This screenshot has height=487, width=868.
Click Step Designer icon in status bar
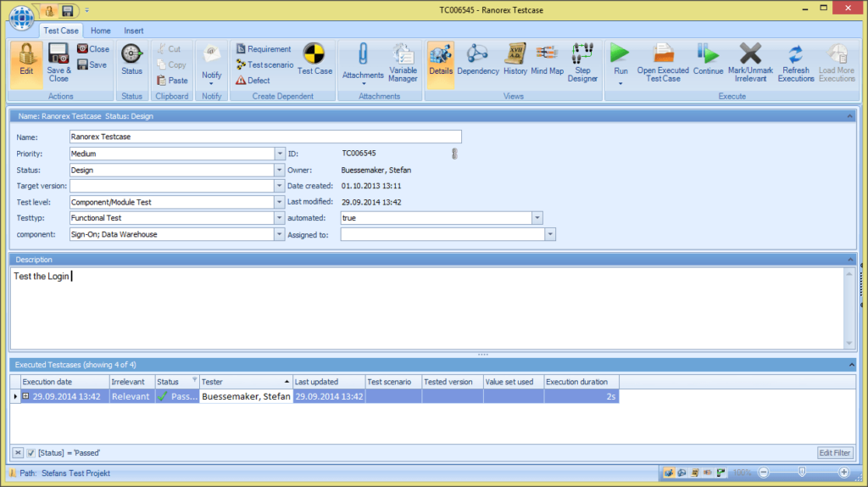pos(721,473)
